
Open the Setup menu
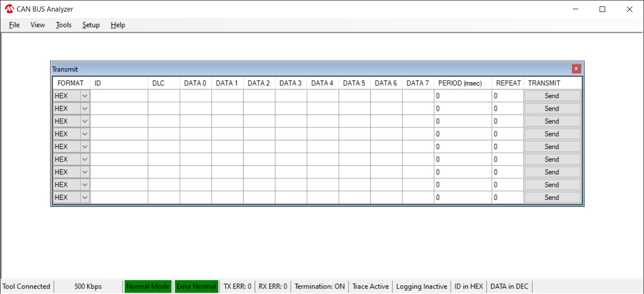pos(91,25)
